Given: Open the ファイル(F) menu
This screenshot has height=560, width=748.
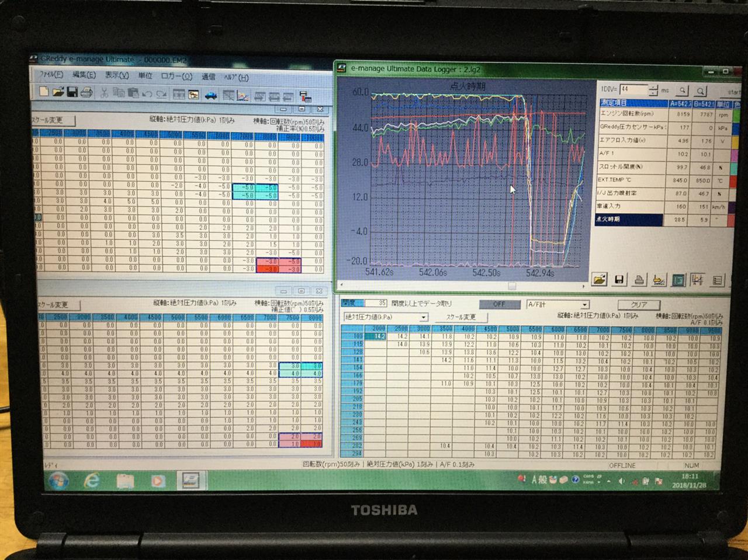Looking at the screenshot, I should coord(51,75).
